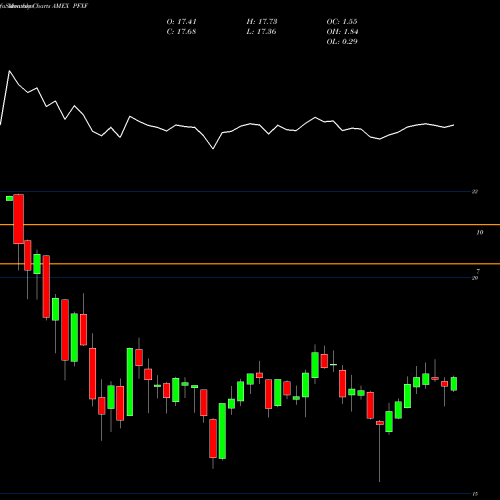Click the "7" label below lower orange line
This screenshot has width=500, height=500.
pos(478,271)
